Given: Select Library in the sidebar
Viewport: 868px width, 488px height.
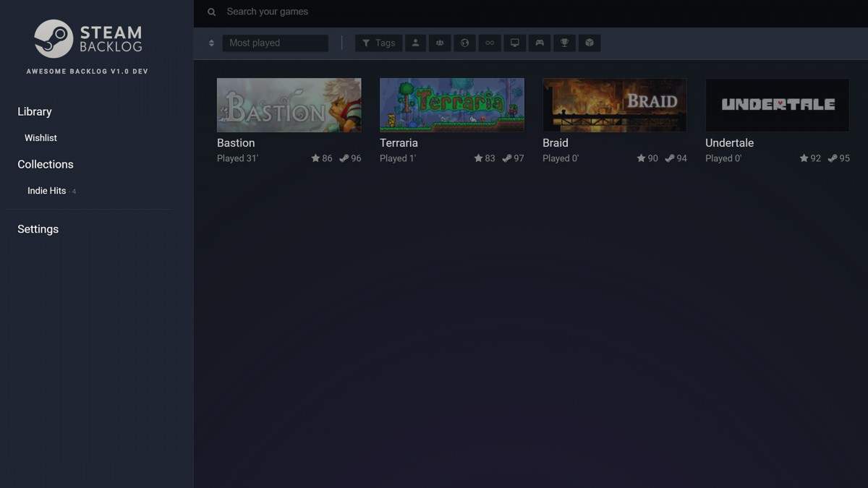Looking at the screenshot, I should 34,111.
